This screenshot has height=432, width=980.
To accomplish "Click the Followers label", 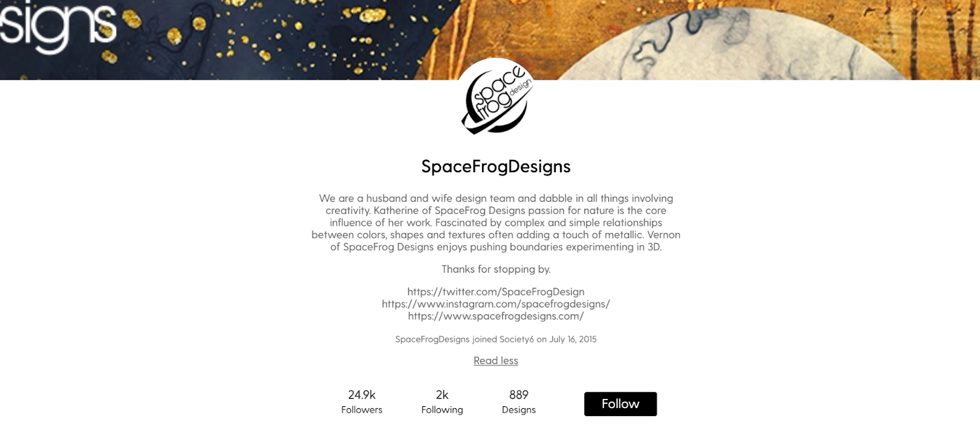I will 362,410.
